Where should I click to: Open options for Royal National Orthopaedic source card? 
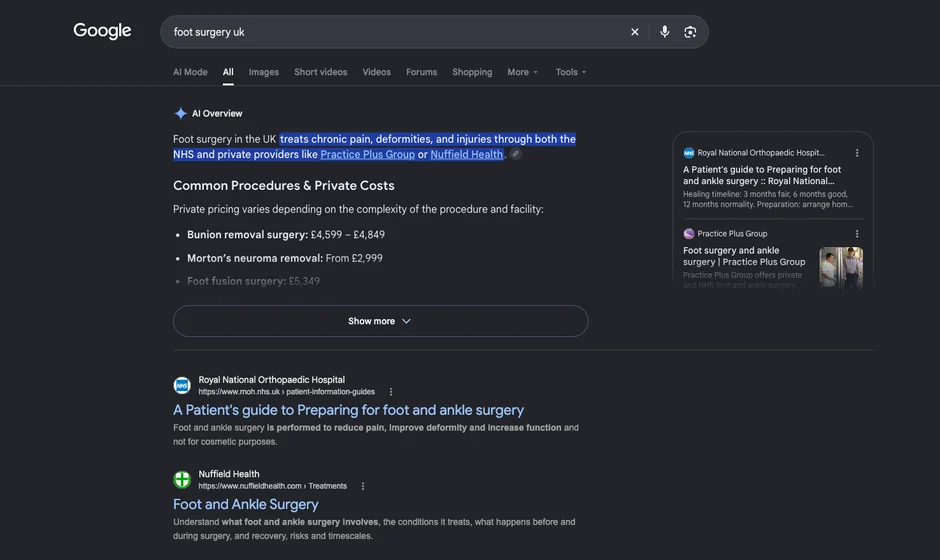point(857,153)
